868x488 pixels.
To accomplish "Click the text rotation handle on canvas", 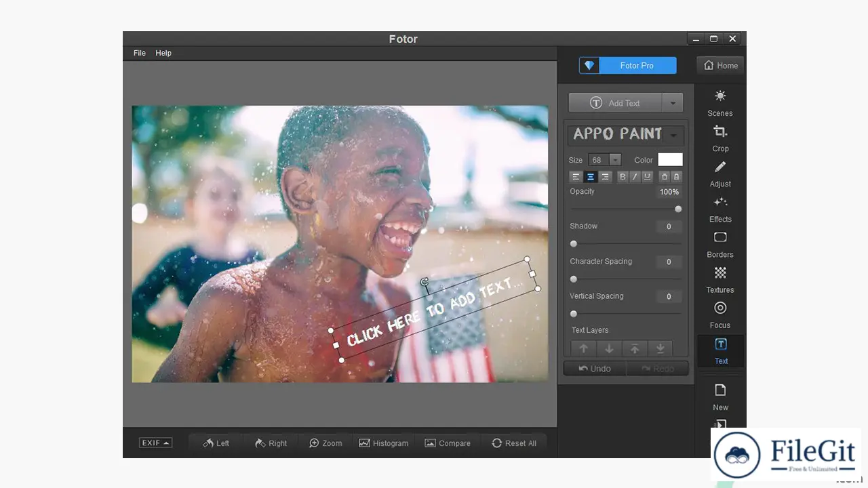I will (425, 281).
